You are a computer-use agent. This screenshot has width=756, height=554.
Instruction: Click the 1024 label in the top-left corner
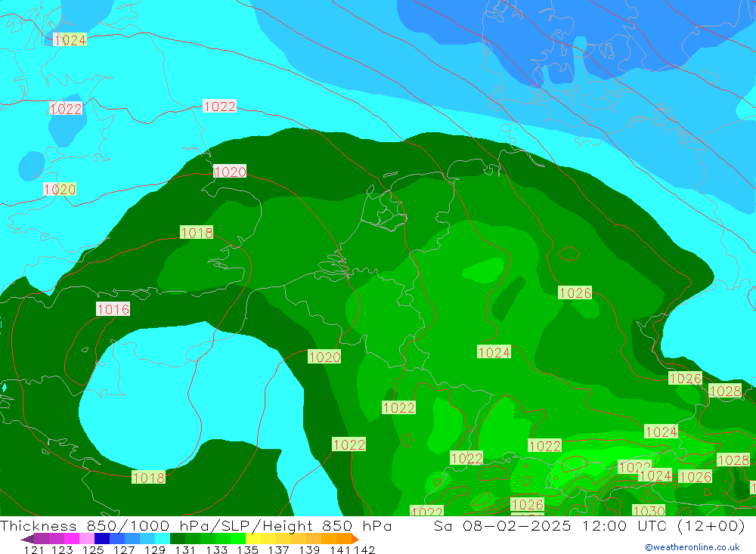tap(70, 40)
